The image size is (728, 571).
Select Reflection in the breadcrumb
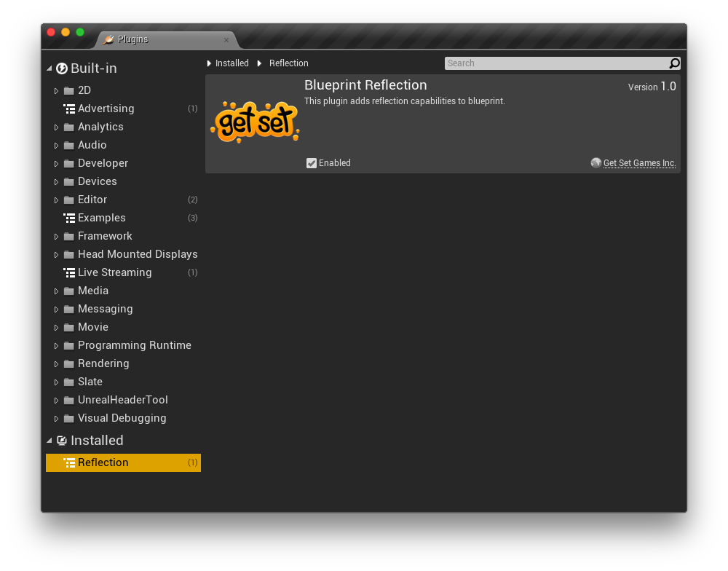289,63
